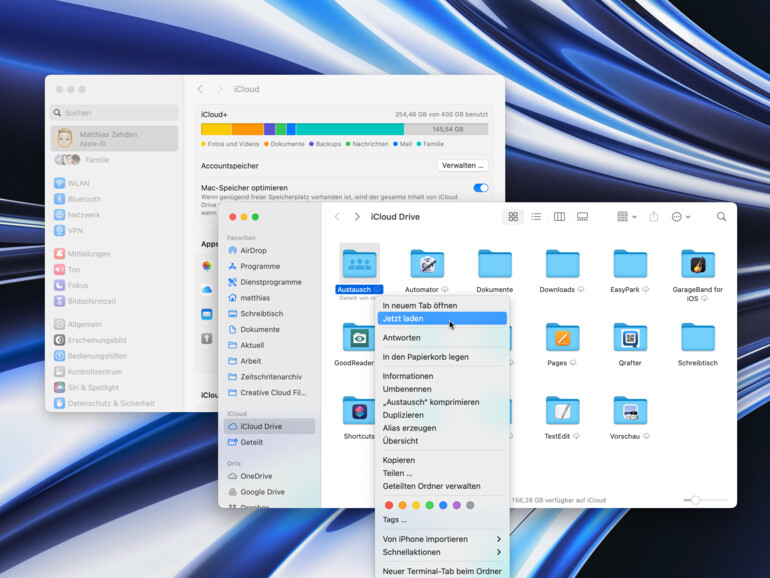
Task: Toggle 'Mac-Speicher optimieren' switch
Action: [x=481, y=188]
